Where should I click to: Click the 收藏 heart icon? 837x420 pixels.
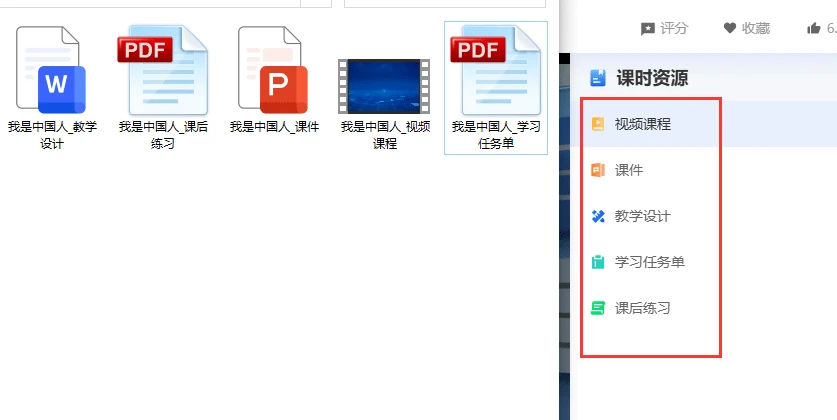point(730,28)
